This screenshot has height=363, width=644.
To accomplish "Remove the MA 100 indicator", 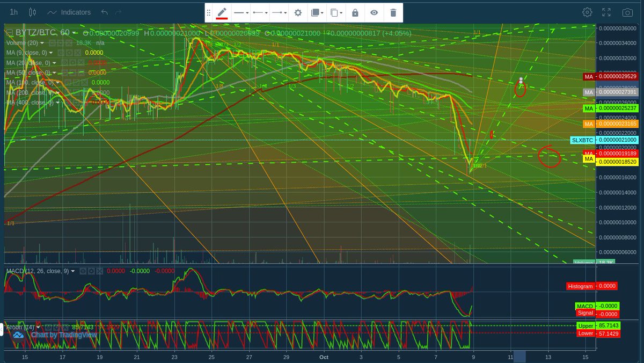I will 84,82.
